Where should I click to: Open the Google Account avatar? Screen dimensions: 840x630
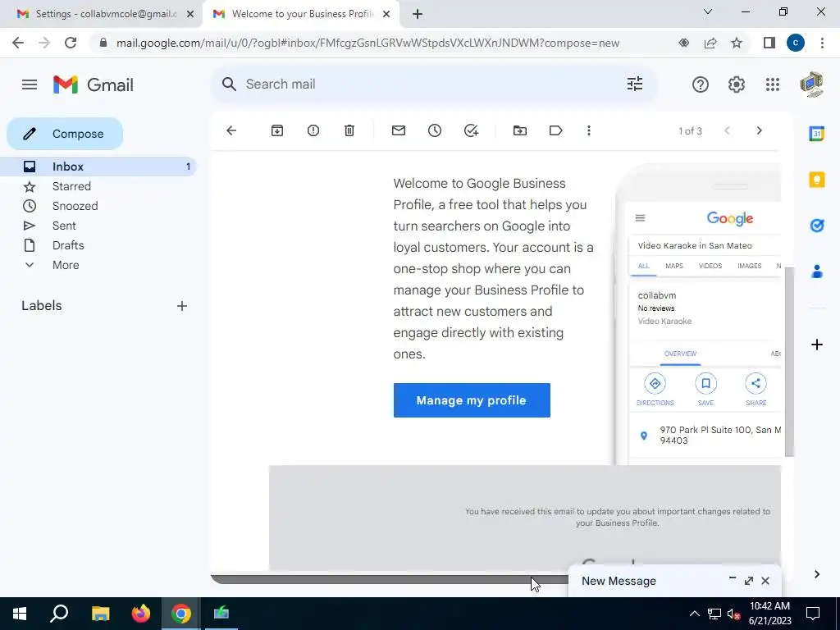pos(811,84)
